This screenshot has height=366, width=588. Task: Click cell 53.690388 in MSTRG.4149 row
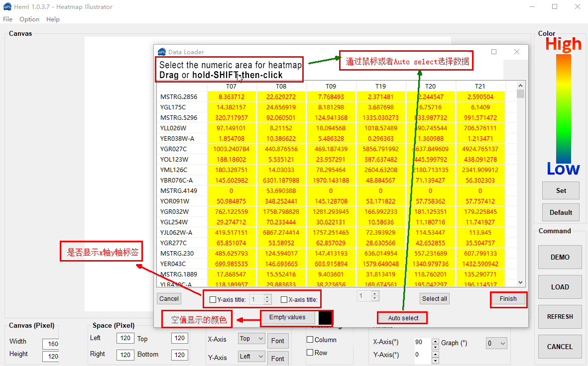coord(281,190)
